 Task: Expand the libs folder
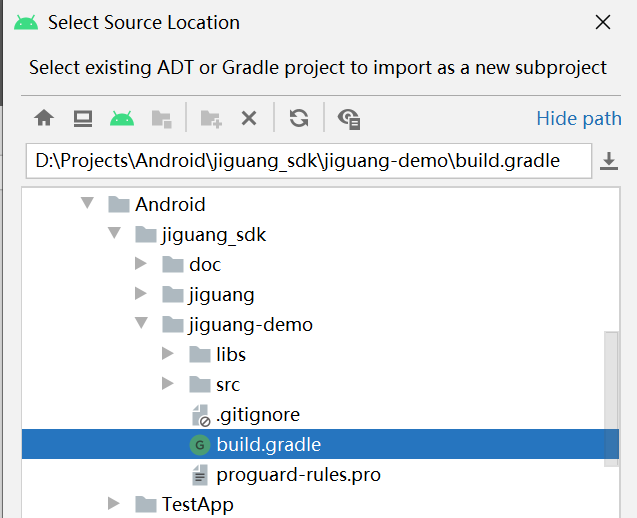(x=167, y=355)
